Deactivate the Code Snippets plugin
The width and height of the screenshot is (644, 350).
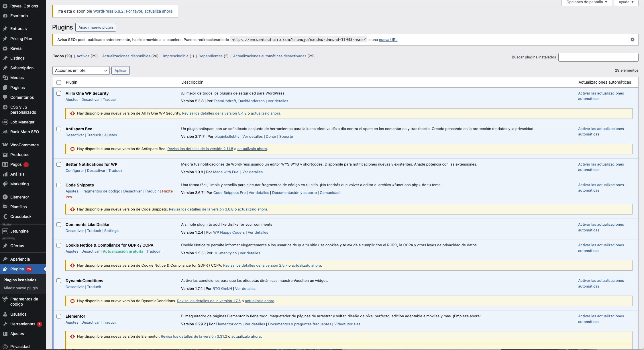pos(132,191)
